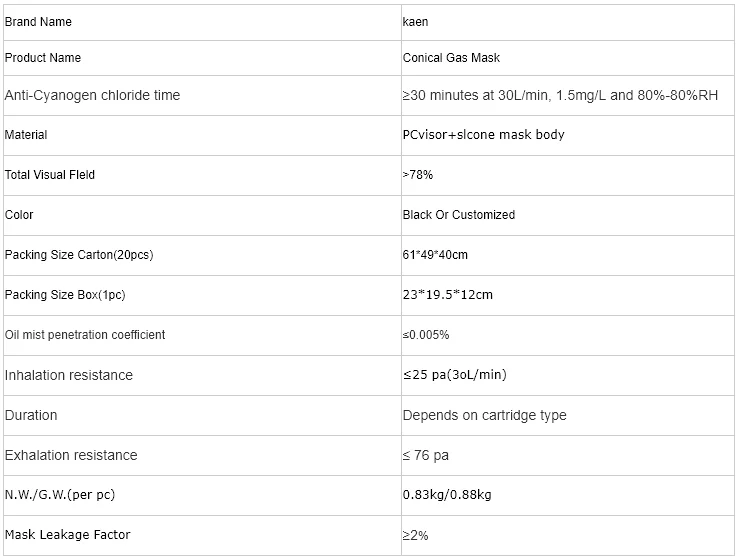The image size is (739, 560).
Task: Select 23*19.5*12cm box size value
Action: (x=447, y=295)
